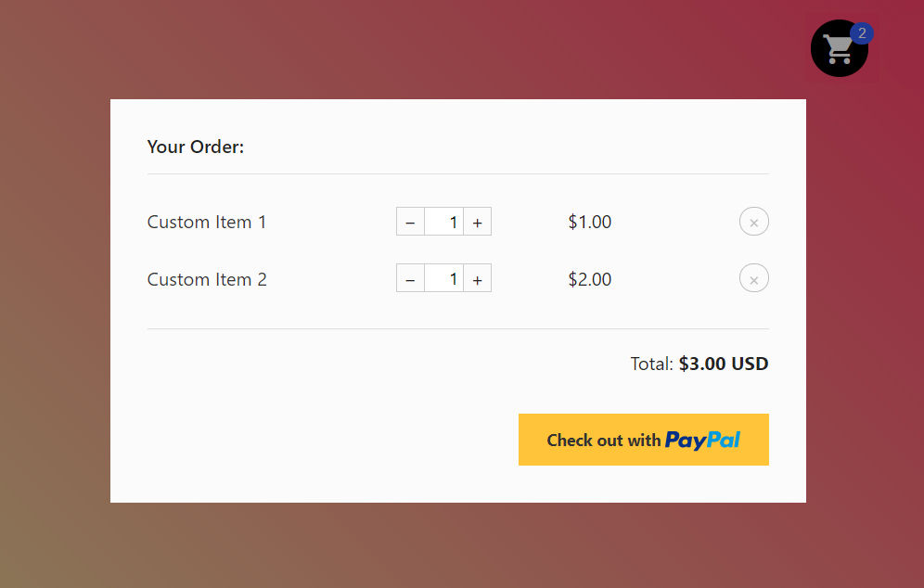The height and width of the screenshot is (588, 924).
Task: Remove Custom Item 2 from the order
Action: click(x=753, y=279)
